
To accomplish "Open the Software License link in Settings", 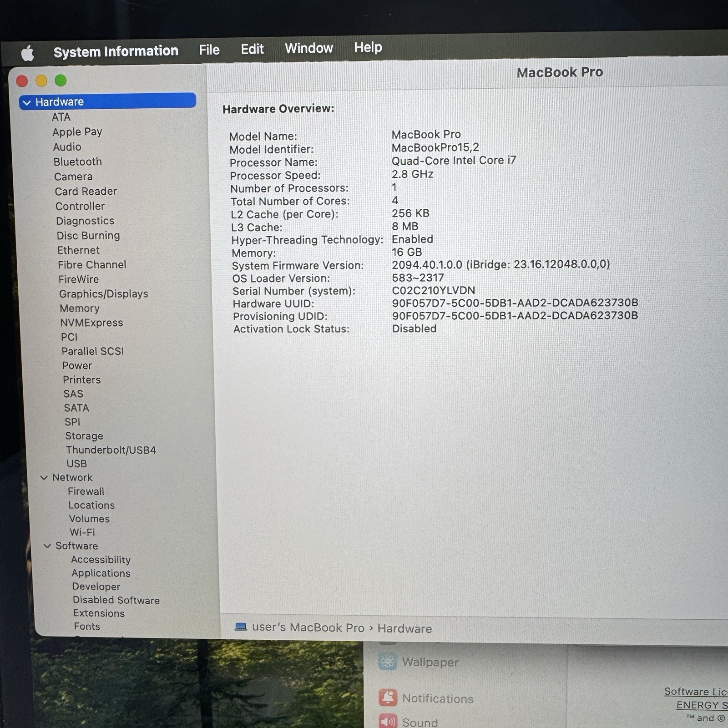I will (x=696, y=692).
